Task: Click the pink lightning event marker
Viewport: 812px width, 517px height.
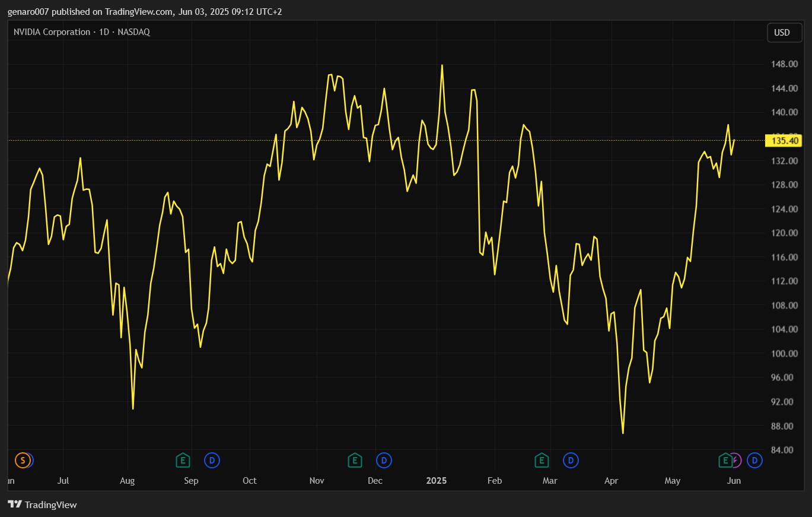Action: [x=736, y=460]
